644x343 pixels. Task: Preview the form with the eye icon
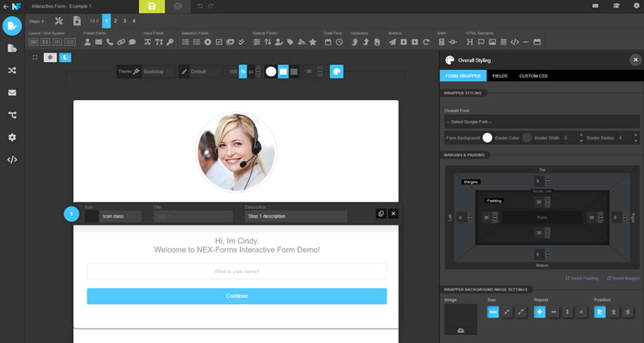pos(178,6)
